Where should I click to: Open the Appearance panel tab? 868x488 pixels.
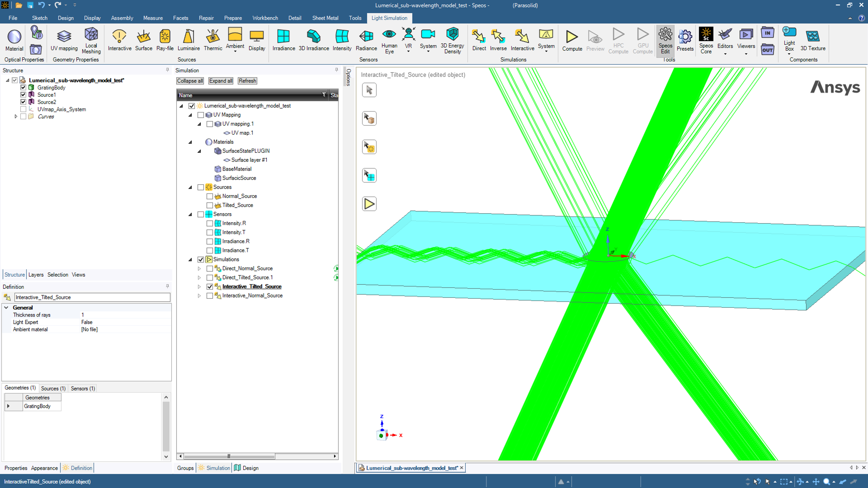44,468
